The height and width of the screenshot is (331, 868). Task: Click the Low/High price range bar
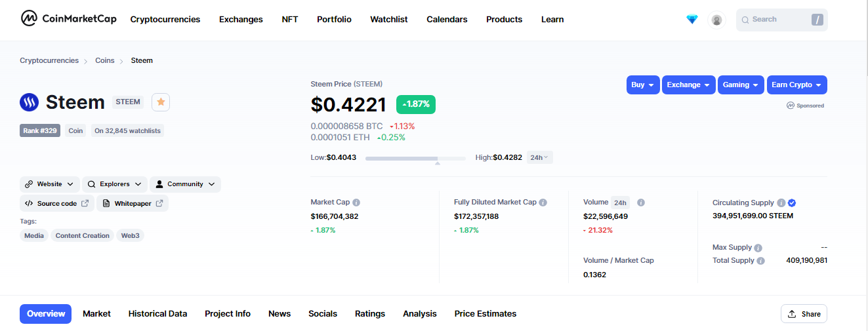click(x=415, y=158)
